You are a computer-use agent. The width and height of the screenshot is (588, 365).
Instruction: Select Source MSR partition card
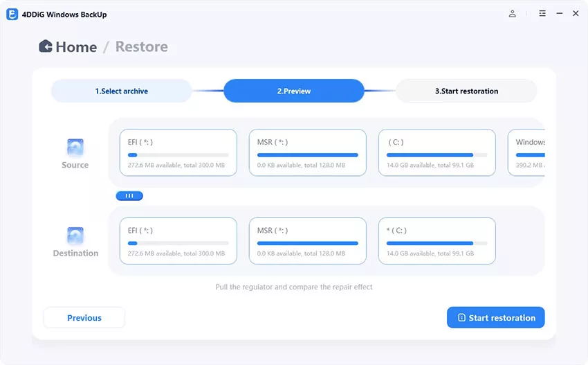click(308, 152)
